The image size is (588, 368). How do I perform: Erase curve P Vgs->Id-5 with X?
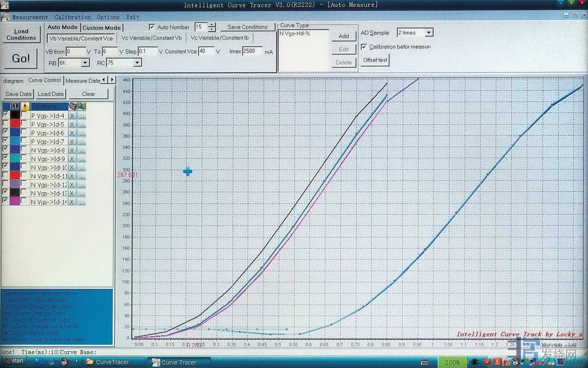(x=72, y=124)
